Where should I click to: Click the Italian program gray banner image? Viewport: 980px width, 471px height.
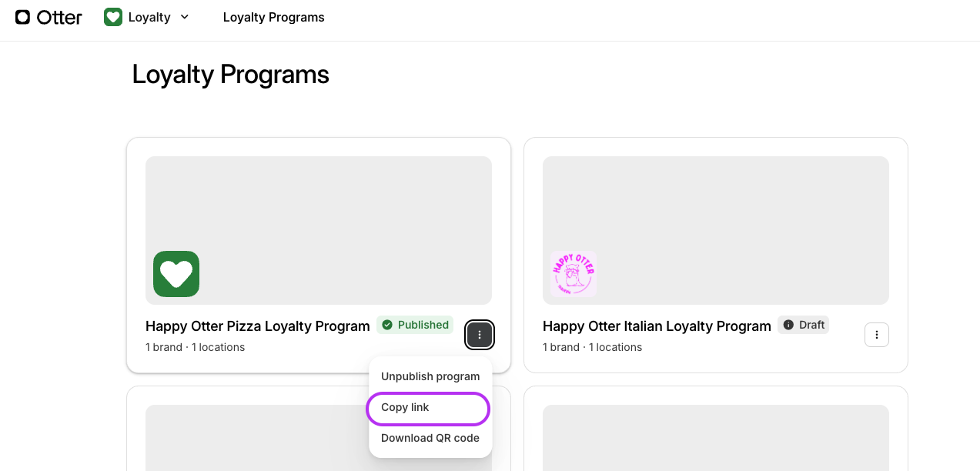click(716, 230)
